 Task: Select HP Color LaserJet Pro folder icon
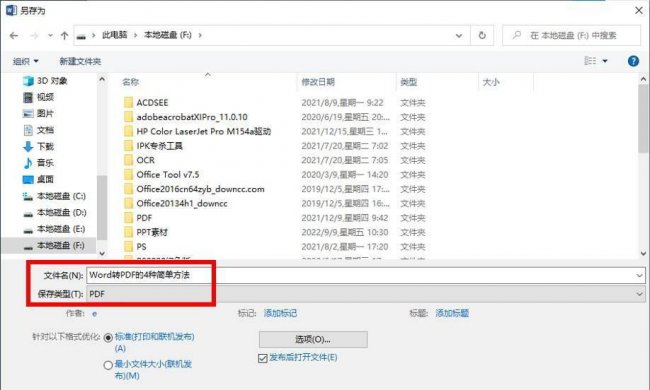[x=129, y=131]
